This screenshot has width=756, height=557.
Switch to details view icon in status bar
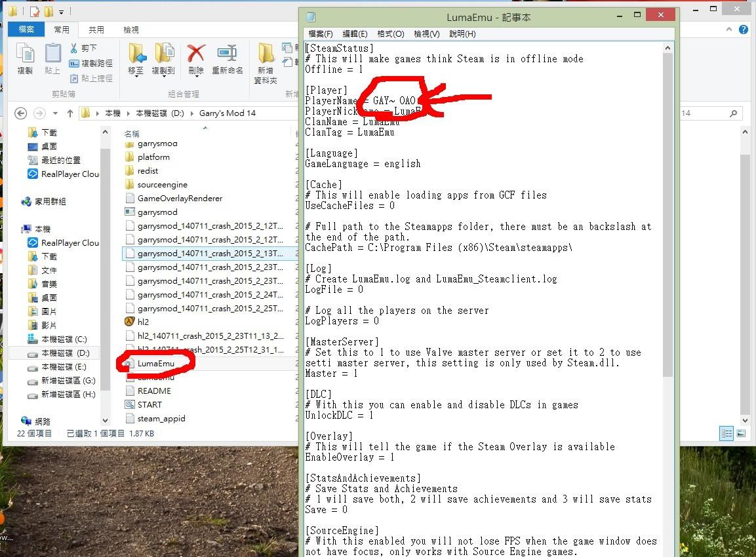(727, 433)
